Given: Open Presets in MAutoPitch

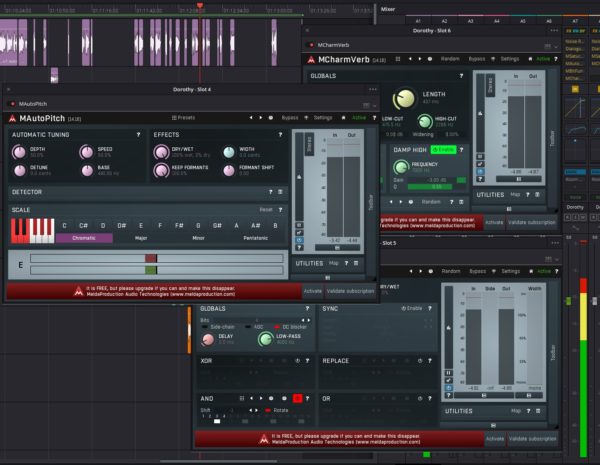Looking at the screenshot, I should (x=183, y=117).
